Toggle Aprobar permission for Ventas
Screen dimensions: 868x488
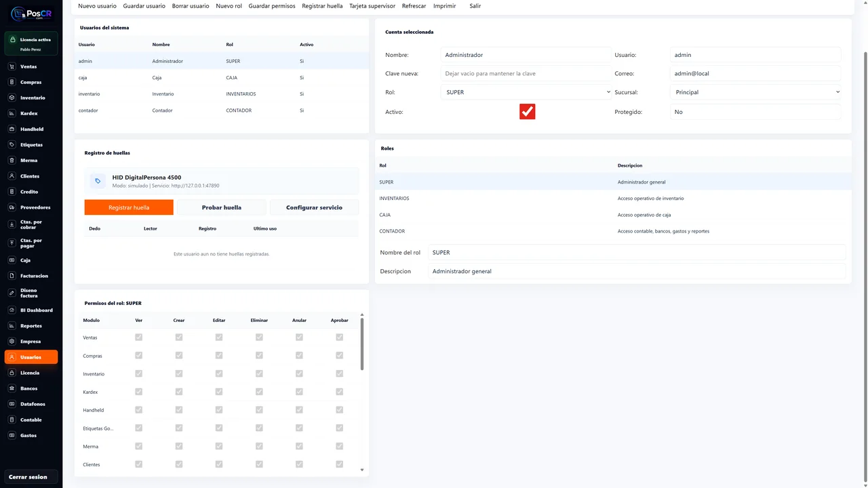coord(339,337)
